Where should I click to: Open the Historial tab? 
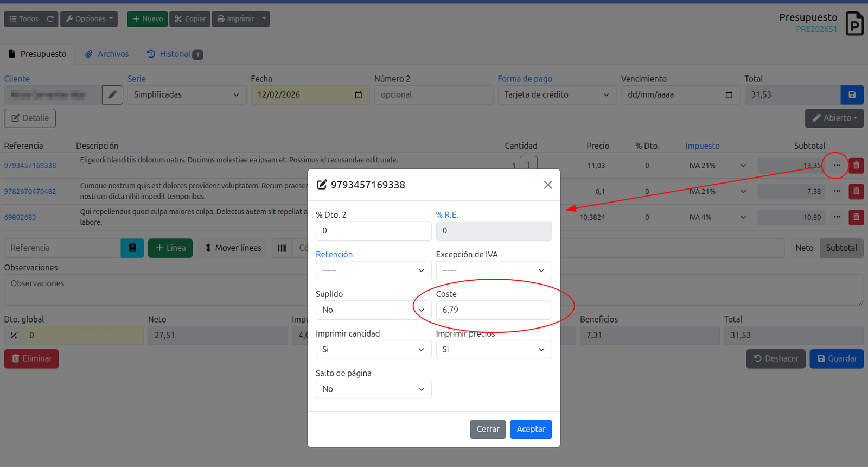point(175,54)
